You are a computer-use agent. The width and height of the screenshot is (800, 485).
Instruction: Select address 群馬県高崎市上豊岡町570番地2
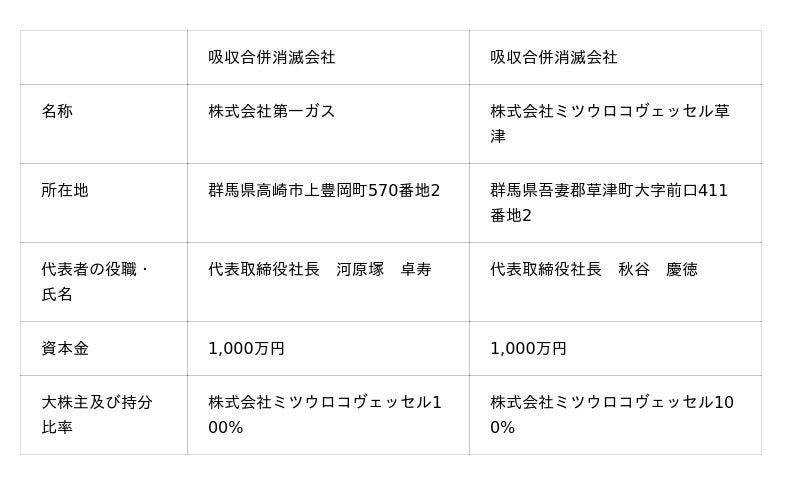(324, 190)
